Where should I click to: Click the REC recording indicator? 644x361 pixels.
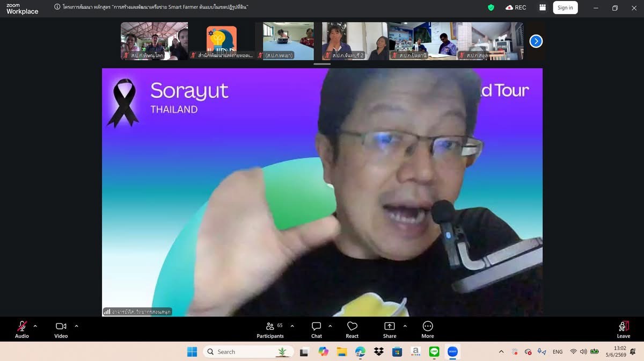pos(516,8)
